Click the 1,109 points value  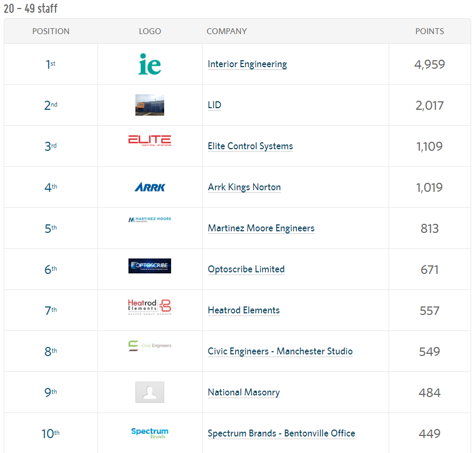[x=430, y=147]
